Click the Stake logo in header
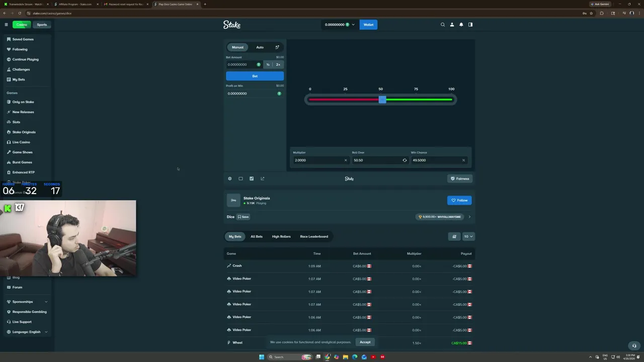The image size is (644, 362). point(232,25)
